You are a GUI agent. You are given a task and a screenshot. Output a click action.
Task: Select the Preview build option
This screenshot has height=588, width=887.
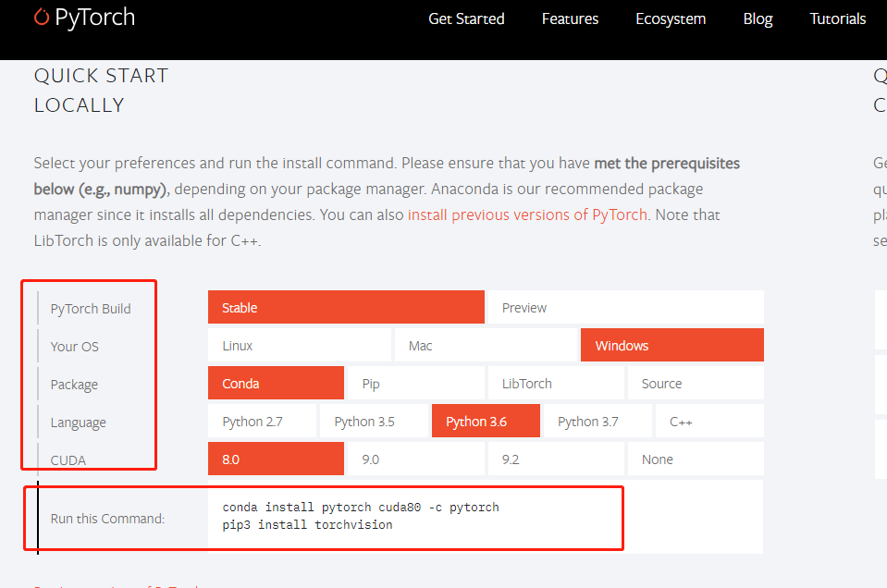(x=625, y=308)
